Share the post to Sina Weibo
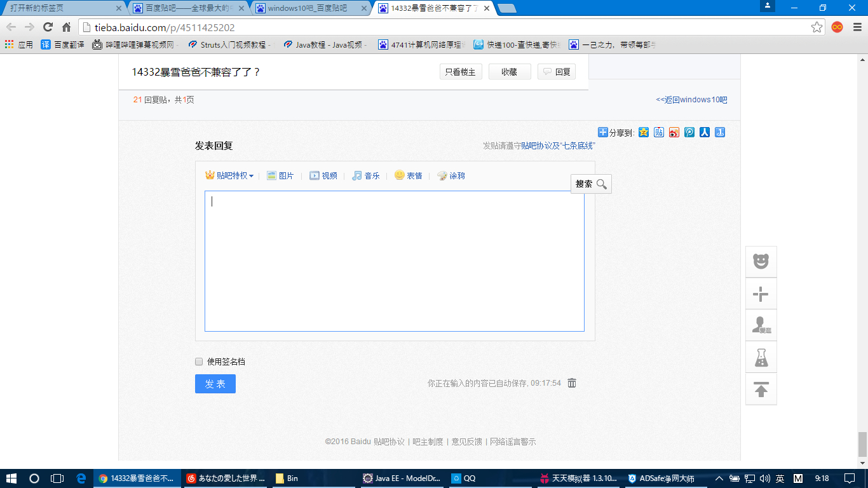The image size is (868, 488). point(674,132)
